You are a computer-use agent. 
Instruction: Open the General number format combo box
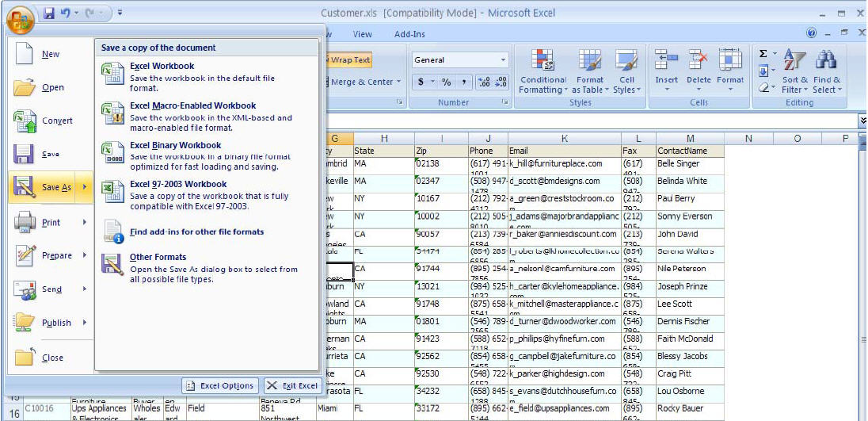pos(460,59)
